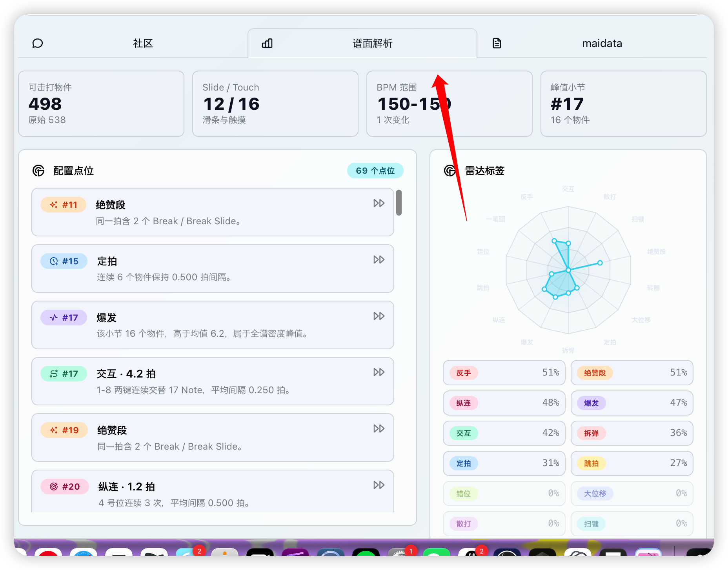Viewport: 728px width, 570px height.
Task: Click the 同一拍含 2 个 Break text under #11
Action: pos(168,221)
